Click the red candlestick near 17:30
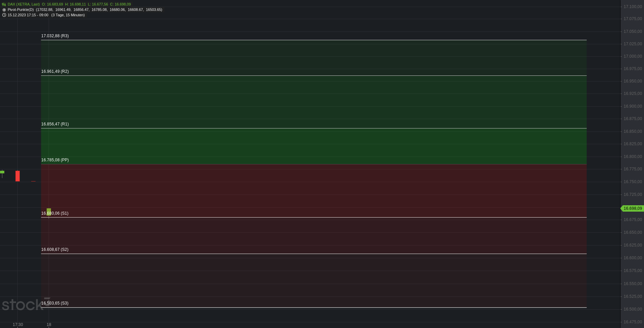Viewport: 644px width, 328px height. 17,176
